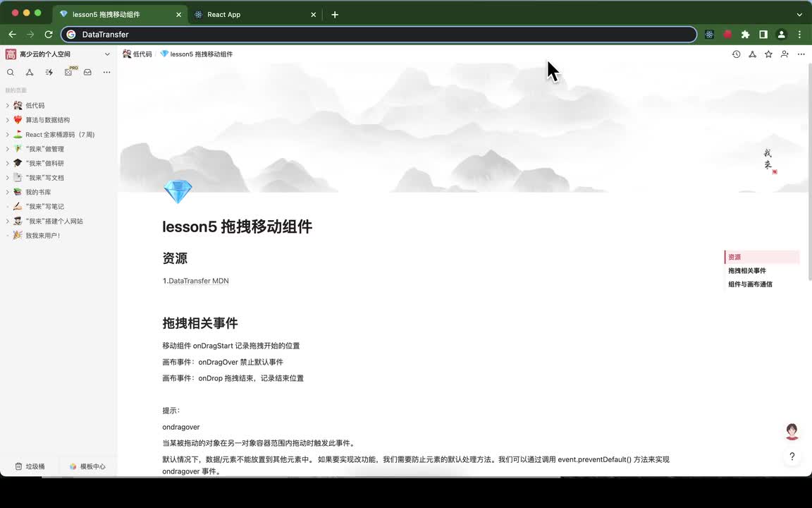The height and width of the screenshot is (508, 812).
Task: Click the ondragover text line
Action: (x=180, y=427)
